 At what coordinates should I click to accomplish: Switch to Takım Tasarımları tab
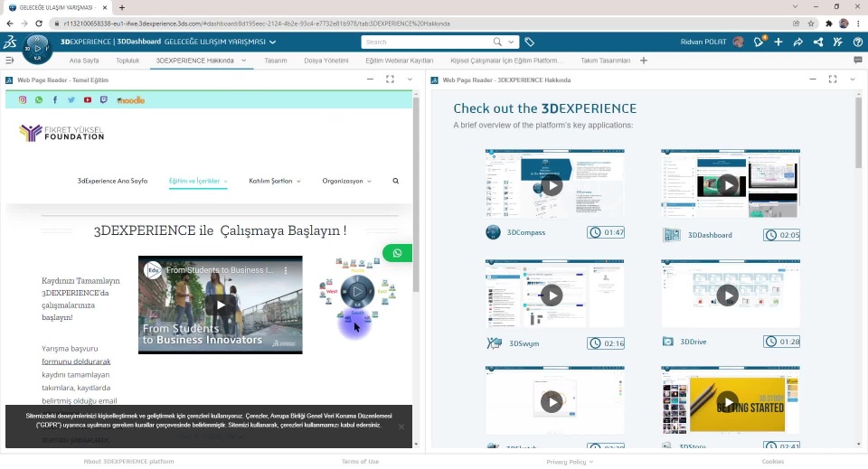(x=605, y=61)
